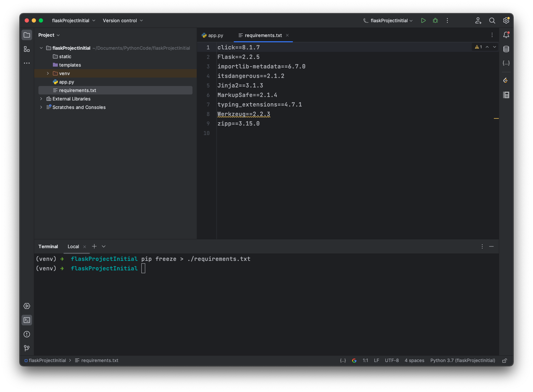This screenshot has width=533, height=392.
Task: Open Notifications bell panel
Action: click(506, 35)
